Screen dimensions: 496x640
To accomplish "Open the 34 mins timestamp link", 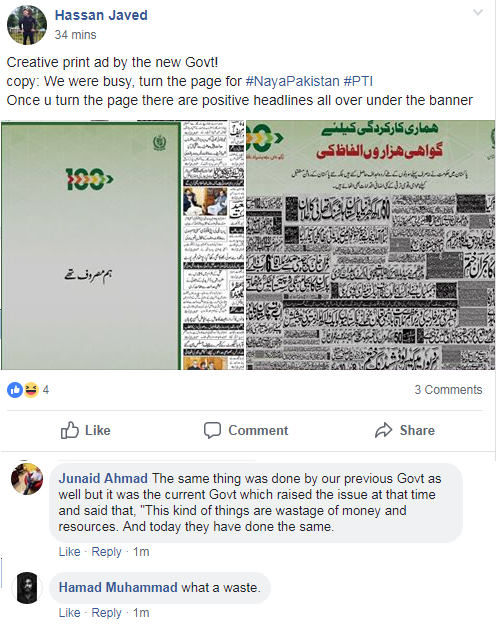I will point(76,35).
